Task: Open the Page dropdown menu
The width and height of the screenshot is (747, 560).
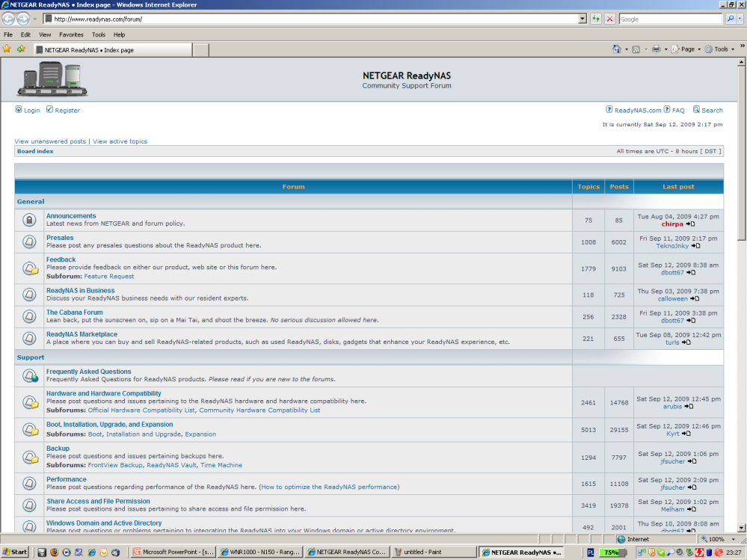Action: 686,49
